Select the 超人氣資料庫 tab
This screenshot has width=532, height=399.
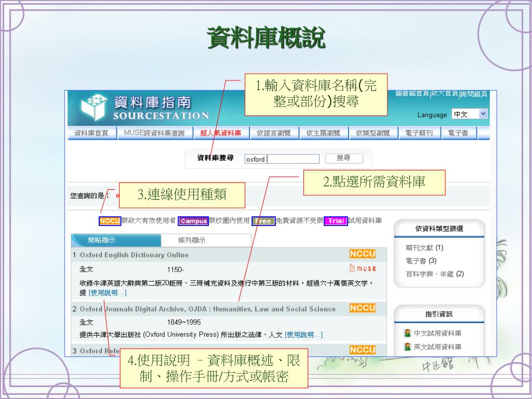(221, 133)
